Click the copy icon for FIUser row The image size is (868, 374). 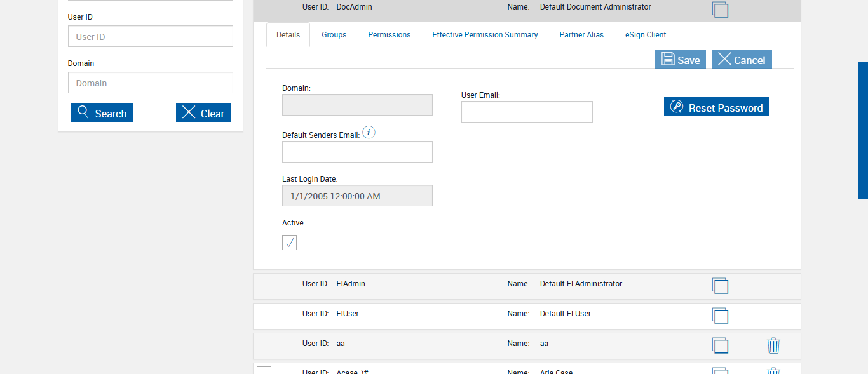720,316
